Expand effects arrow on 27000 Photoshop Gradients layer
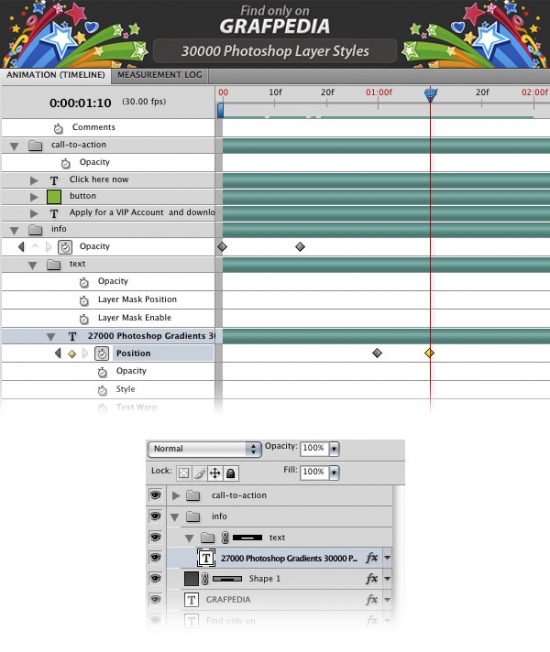 [387, 558]
